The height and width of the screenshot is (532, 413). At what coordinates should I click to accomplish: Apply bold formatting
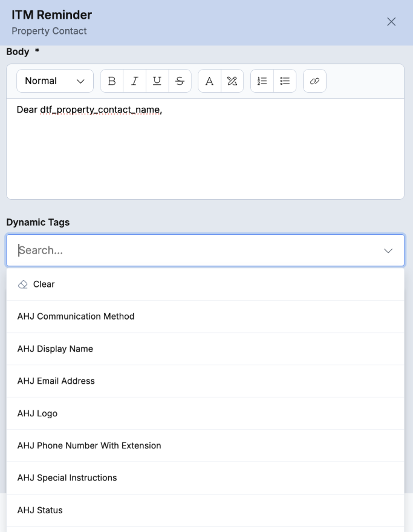tap(112, 80)
